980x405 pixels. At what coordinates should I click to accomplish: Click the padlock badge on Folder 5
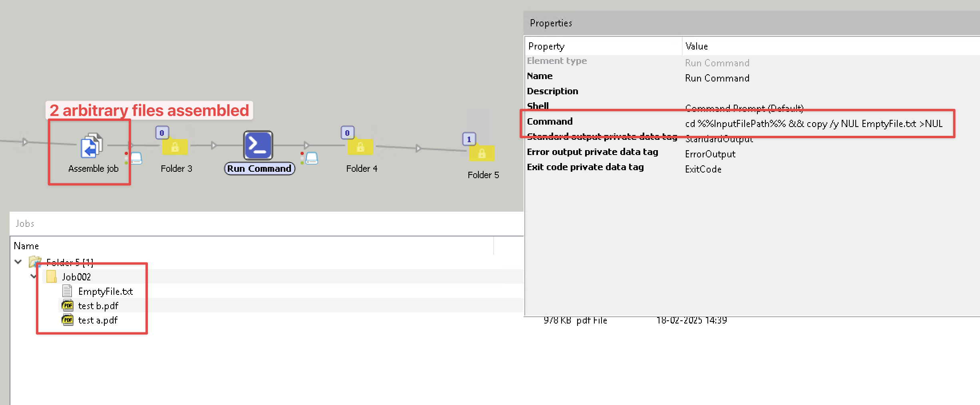[483, 153]
